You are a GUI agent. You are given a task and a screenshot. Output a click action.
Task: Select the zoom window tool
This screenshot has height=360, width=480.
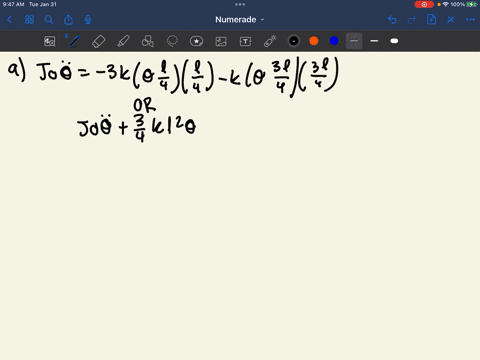[x=50, y=41]
